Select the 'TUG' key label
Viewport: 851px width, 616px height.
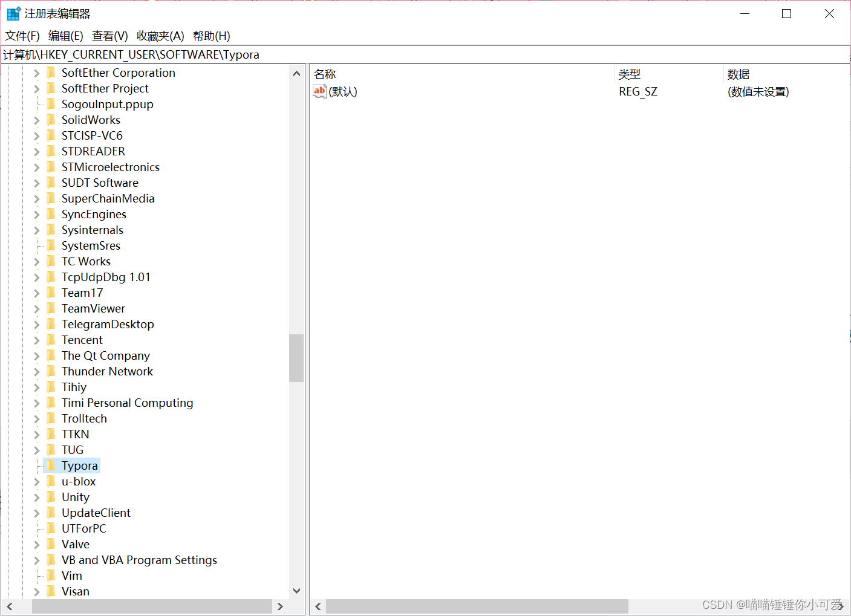tap(73, 450)
